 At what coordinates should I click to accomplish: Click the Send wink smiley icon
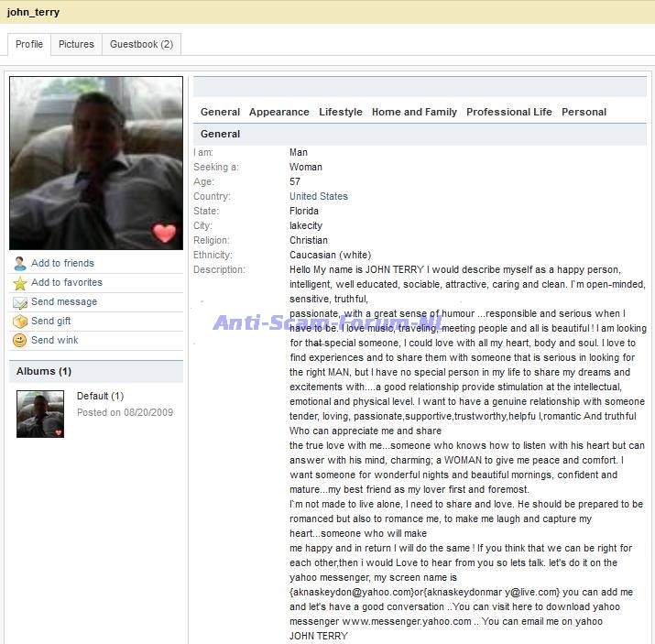(20, 341)
